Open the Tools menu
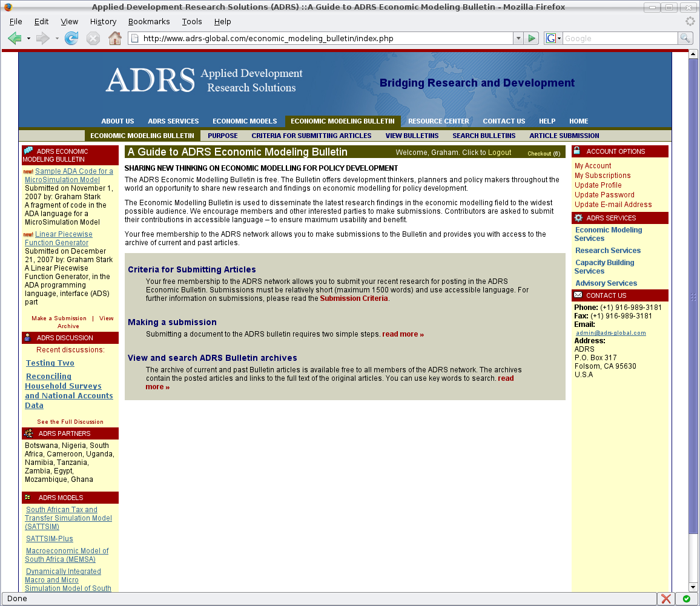Image resolution: width=700 pixels, height=606 pixels. coord(192,21)
